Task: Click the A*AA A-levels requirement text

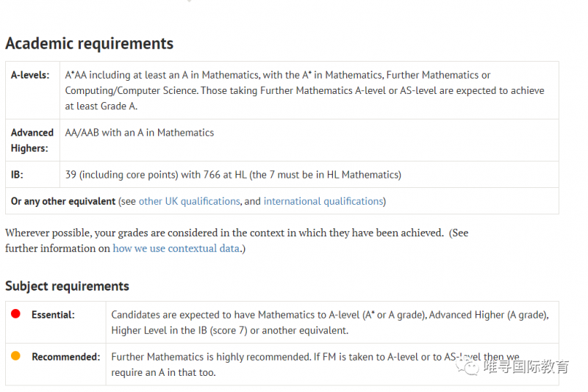Action: click(304, 90)
